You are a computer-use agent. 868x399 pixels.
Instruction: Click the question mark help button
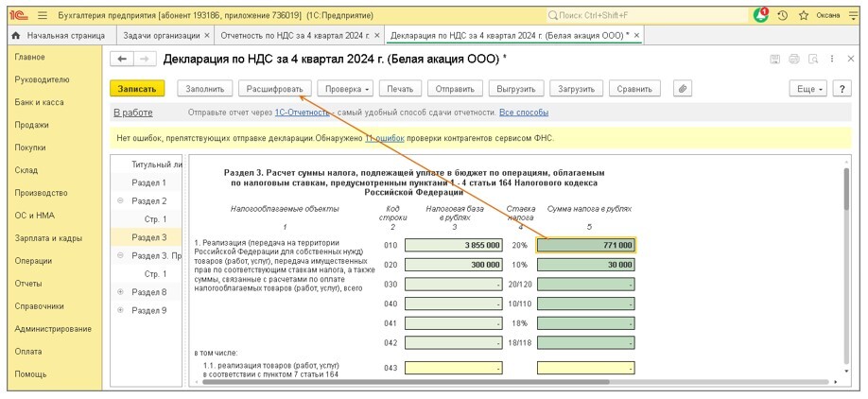tap(841, 89)
